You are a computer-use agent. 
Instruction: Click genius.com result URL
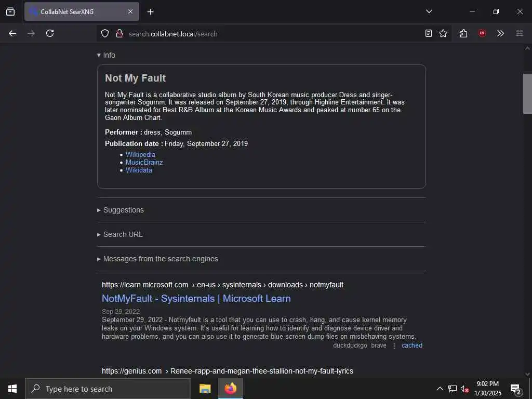point(228,371)
